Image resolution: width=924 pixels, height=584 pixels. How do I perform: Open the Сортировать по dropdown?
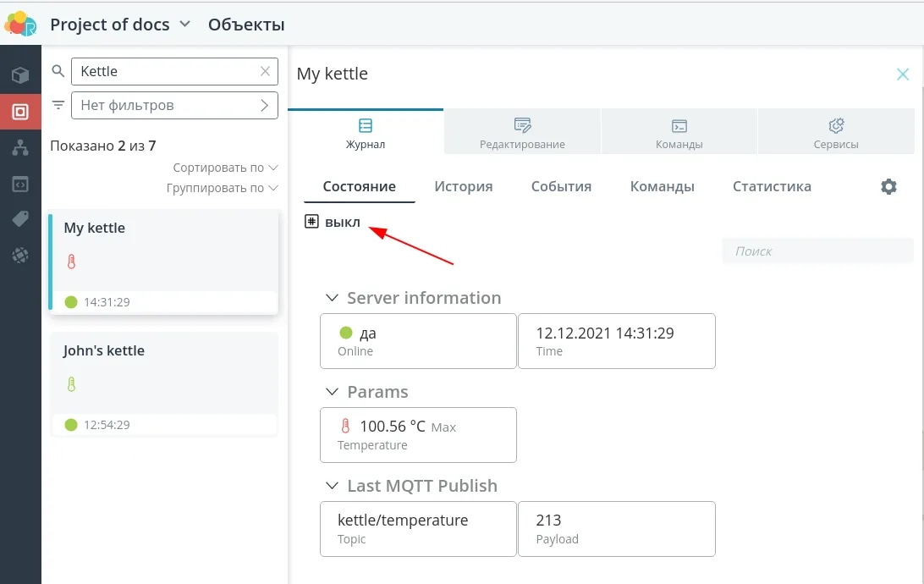225,168
